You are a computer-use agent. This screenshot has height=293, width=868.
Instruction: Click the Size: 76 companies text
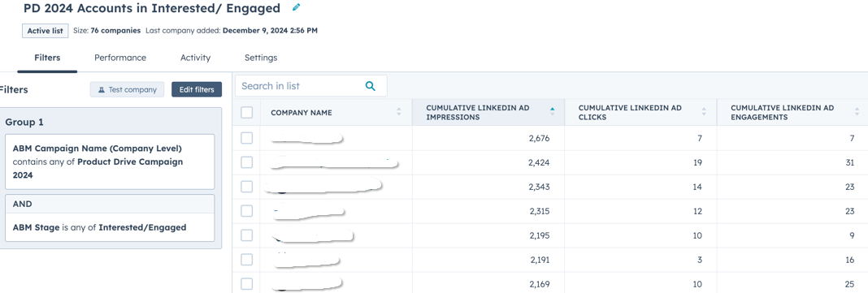(x=106, y=31)
